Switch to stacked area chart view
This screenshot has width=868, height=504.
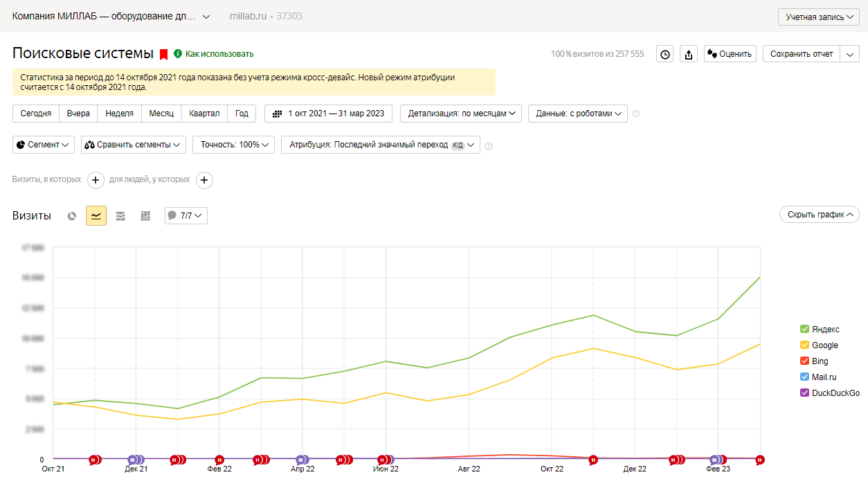(120, 216)
